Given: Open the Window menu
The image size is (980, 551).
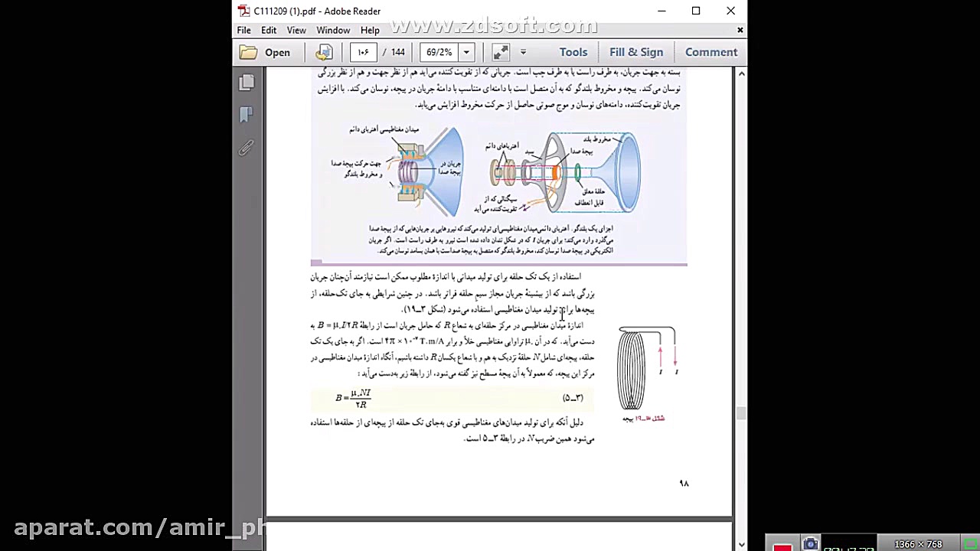Looking at the screenshot, I should pyautogui.click(x=333, y=30).
